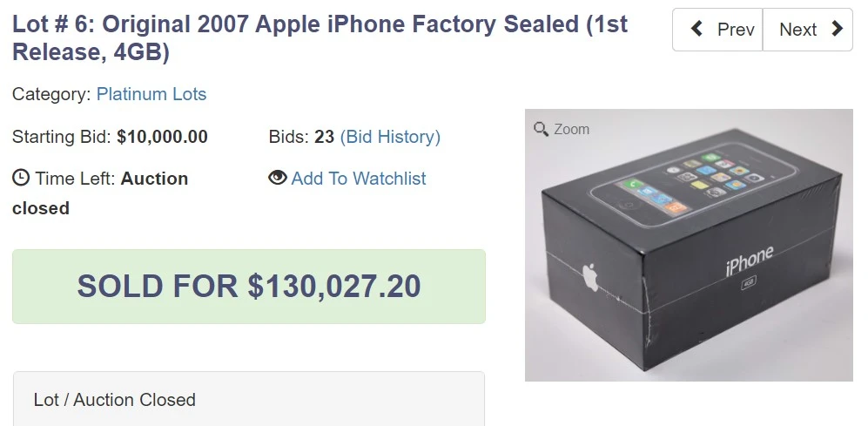This screenshot has height=426, width=868.
Task: Click the Apple logo on the iPhone box
Action: click(591, 277)
